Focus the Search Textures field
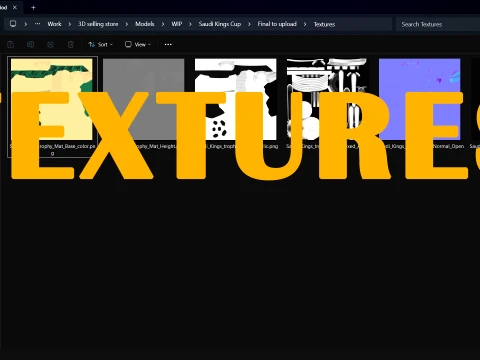The height and width of the screenshot is (360, 480). (438, 24)
